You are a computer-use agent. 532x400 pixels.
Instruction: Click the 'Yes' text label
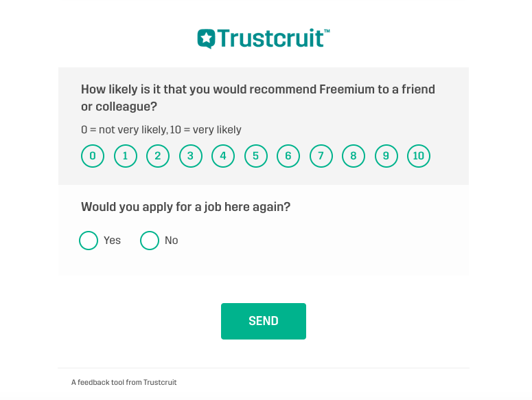tap(112, 241)
